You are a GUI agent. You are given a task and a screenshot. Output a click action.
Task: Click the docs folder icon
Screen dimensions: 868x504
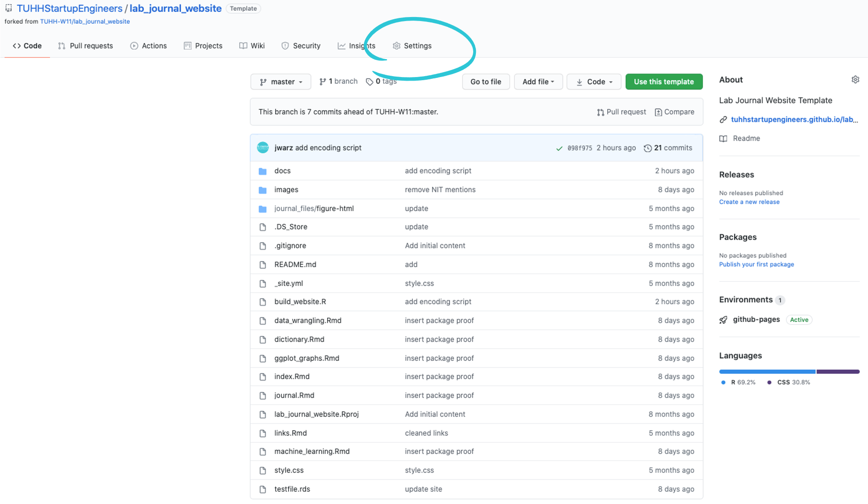[x=263, y=171]
